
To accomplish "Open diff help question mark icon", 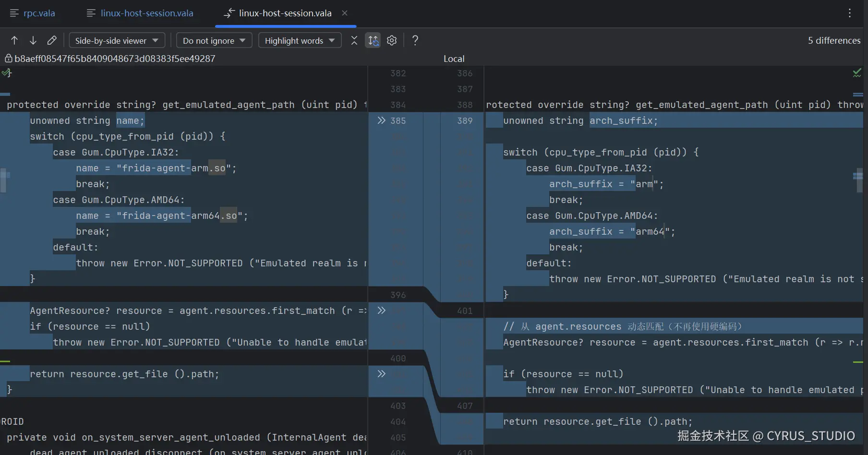I will click(415, 40).
